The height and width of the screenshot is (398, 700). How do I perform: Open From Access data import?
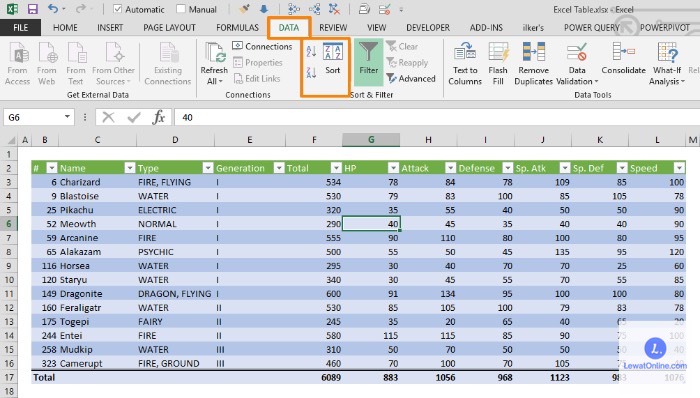pyautogui.click(x=17, y=63)
